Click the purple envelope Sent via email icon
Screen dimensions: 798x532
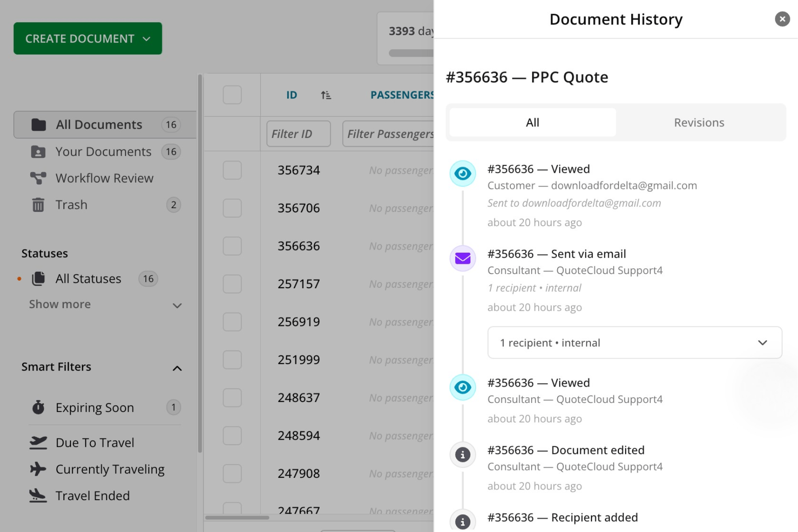click(463, 258)
